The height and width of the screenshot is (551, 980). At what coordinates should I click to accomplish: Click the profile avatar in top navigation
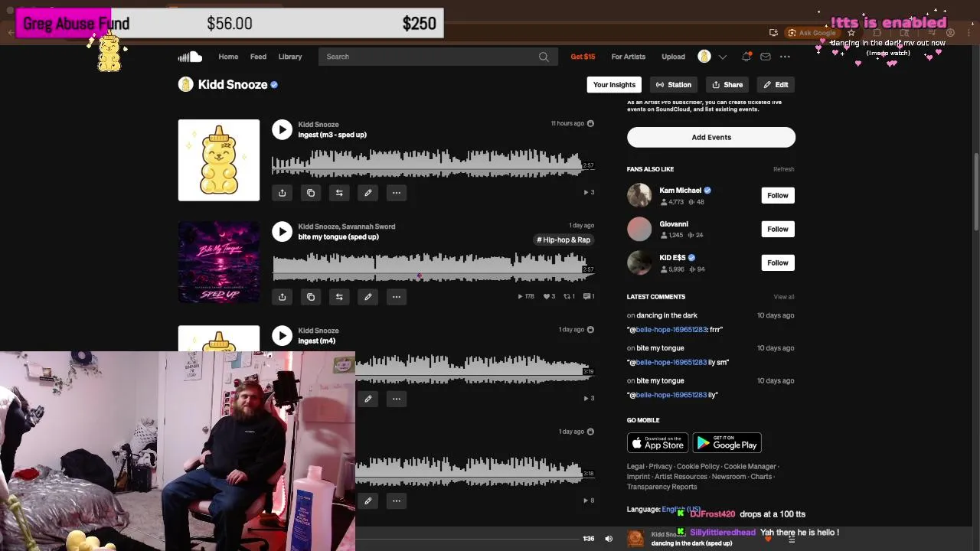[x=704, y=57]
